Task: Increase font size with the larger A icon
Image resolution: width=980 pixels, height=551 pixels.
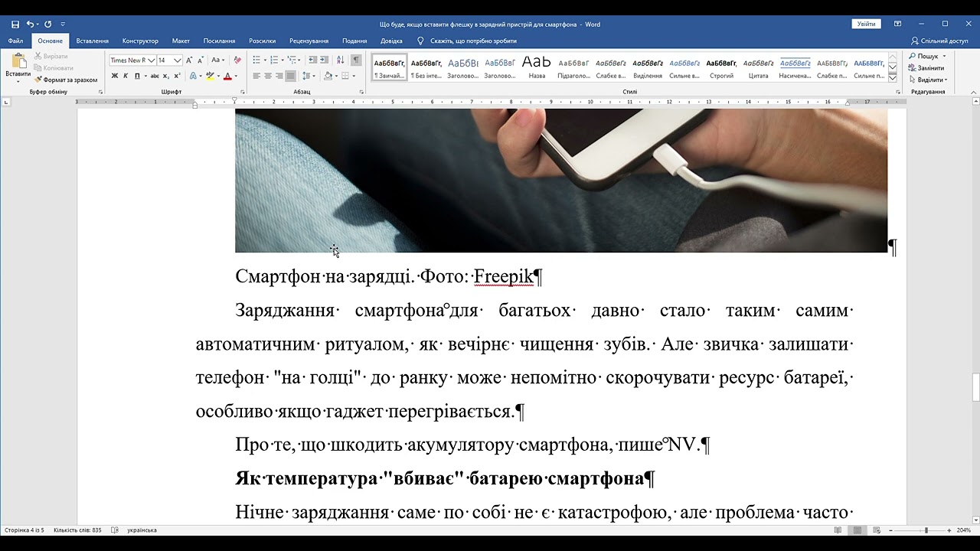Action: pyautogui.click(x=190, y=60)
